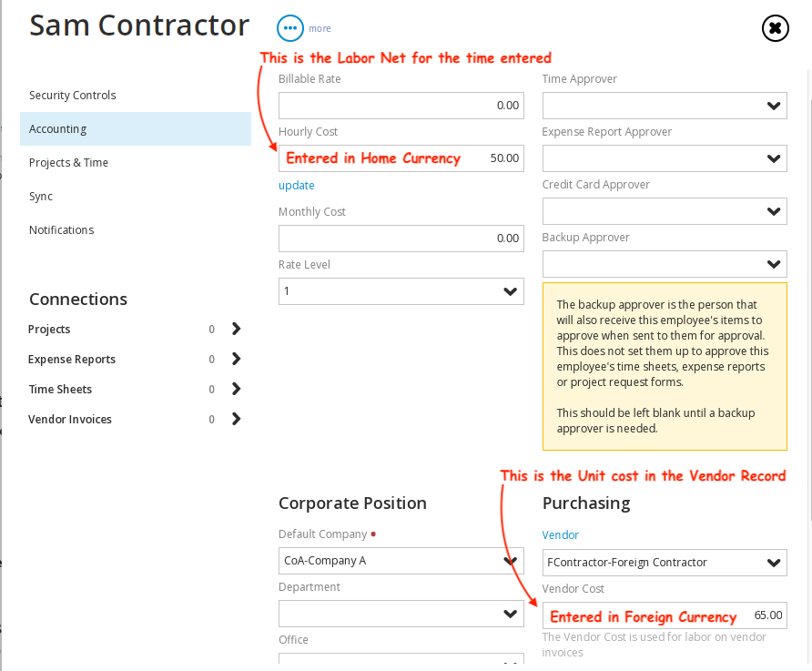This screenshot has width=812, height=671.
Task: Open the Department dropdown
Action: [x=401, y=614]
